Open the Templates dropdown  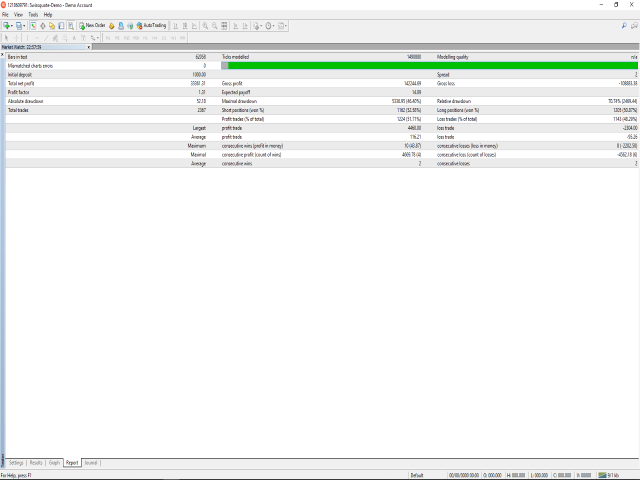[282, 26]
